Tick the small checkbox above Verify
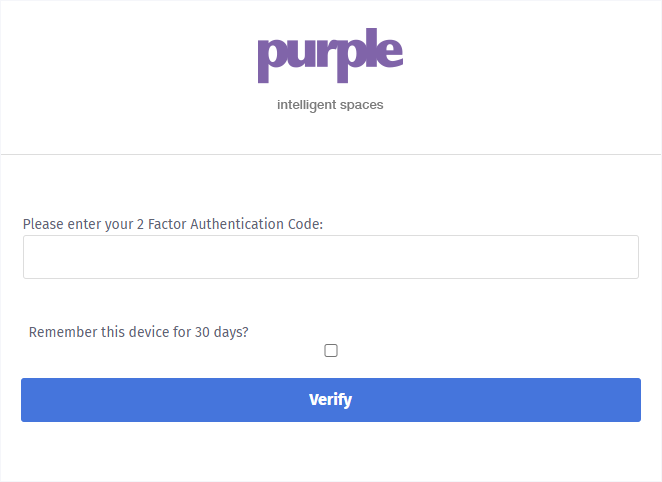This screenshot has width=662, height=482. tap(331, 351)
